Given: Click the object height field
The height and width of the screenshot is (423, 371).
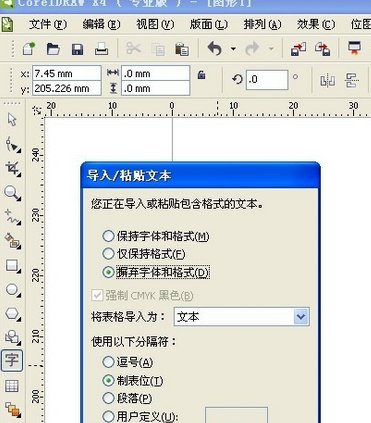Looking at the screenshot, I should 156,88.
